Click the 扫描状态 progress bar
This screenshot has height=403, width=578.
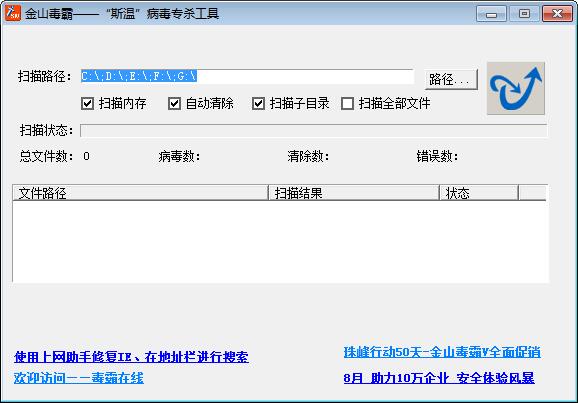(x=313, y=131)
